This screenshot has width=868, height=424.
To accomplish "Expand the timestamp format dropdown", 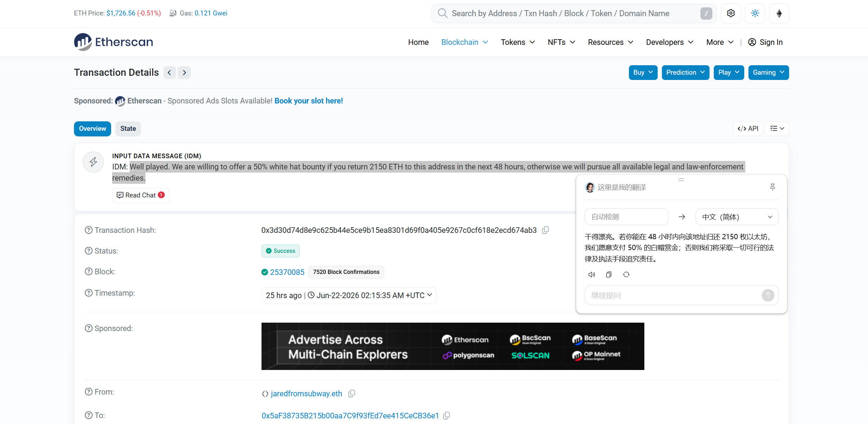I will (349, 295).
